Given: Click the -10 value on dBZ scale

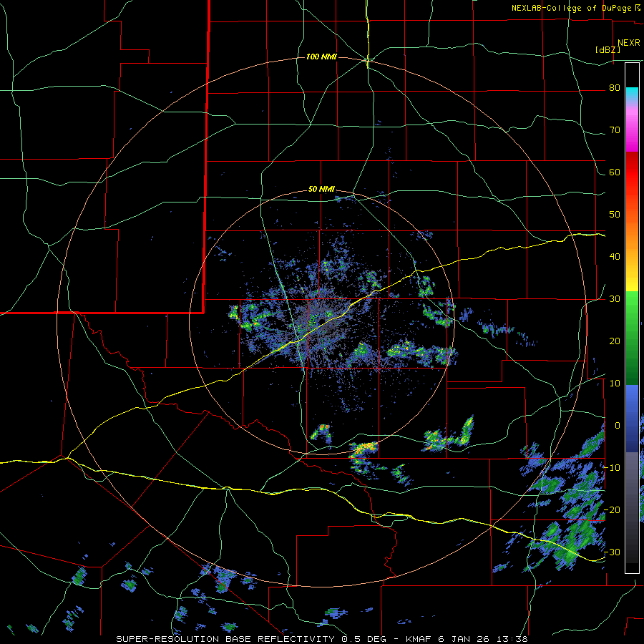Looking at the screenshot, I should [612, 467].
